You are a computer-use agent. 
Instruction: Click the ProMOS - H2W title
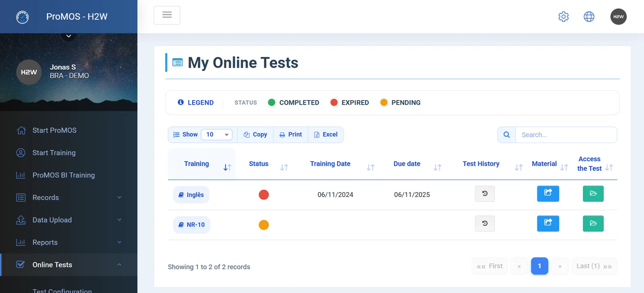click(77, 17)
